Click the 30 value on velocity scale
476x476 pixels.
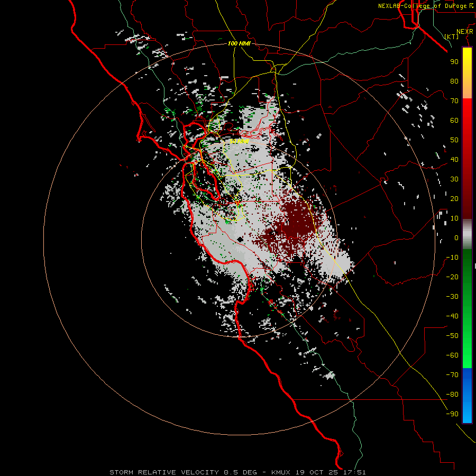[454, 179]
